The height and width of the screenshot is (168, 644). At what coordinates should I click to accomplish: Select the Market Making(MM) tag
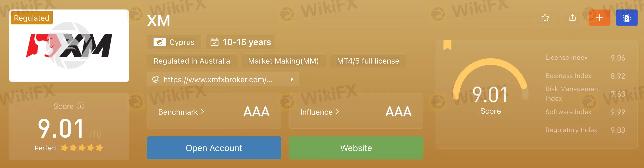click(283, 61)
